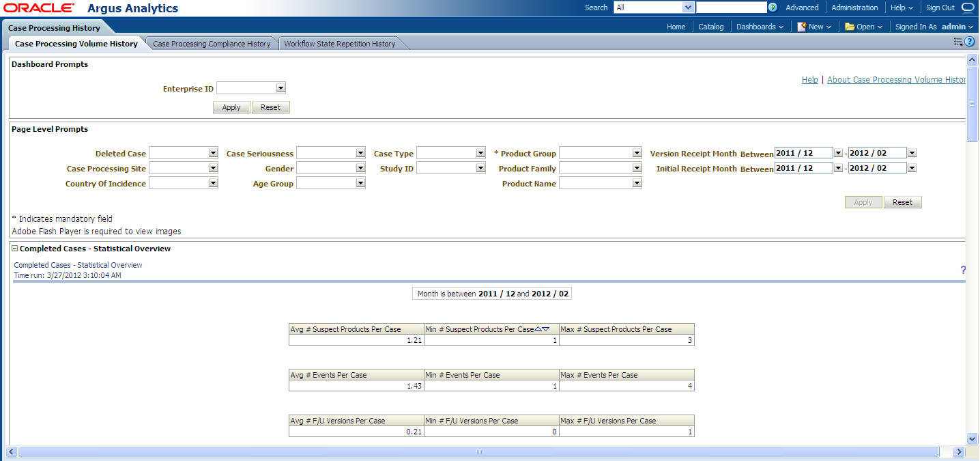Click Apply in Page Level Prompts

(x=863, y=202)
